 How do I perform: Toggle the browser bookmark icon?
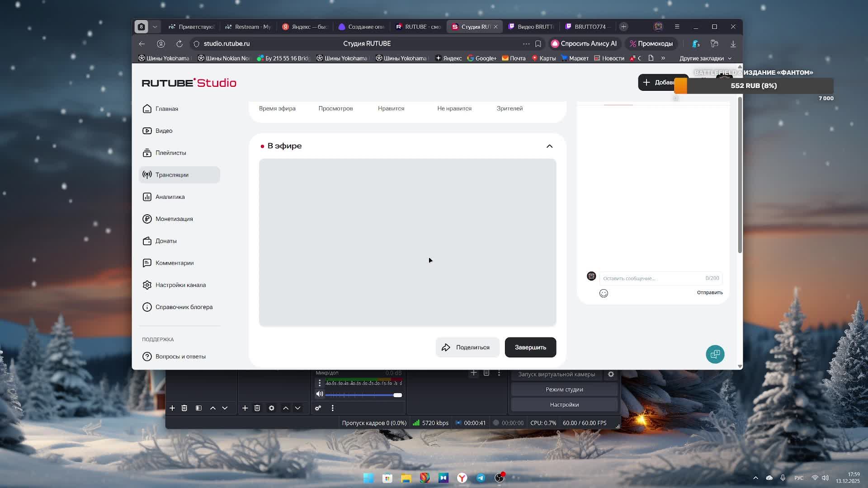point(538,44)
